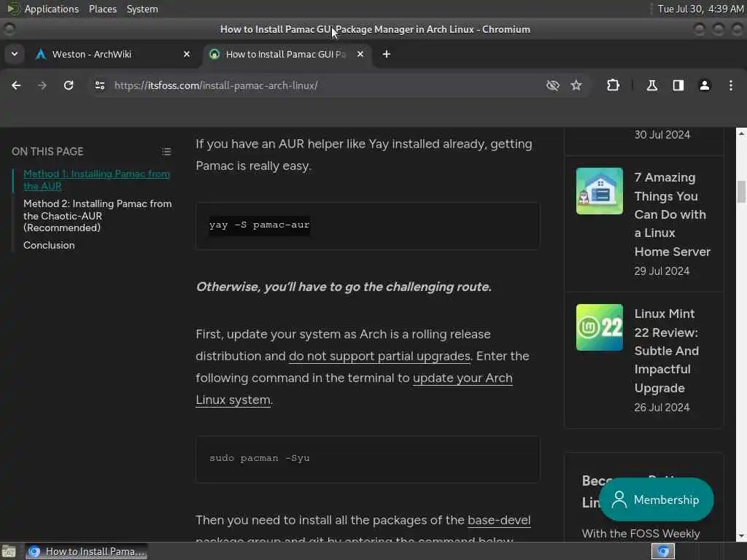Jump to Method 1: Installing Pamac from AUR
The image size is (747, 560).
[x=97, y=180]
